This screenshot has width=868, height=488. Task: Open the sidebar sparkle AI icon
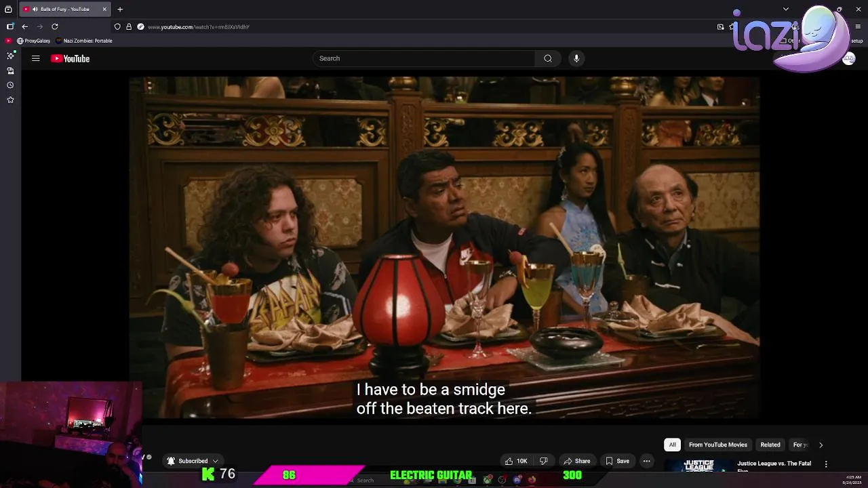click(10, 56)
